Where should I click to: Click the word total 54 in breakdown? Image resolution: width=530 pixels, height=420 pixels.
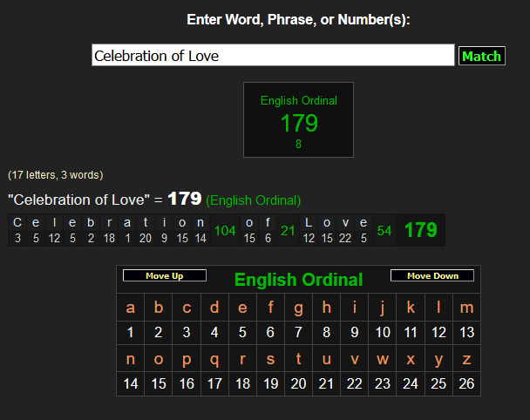(x=384, y=230)
